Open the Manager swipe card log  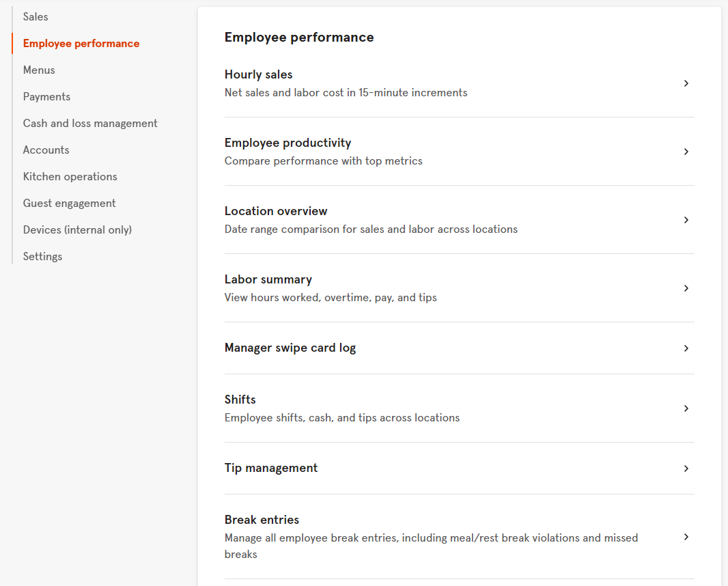pos(290,348)
